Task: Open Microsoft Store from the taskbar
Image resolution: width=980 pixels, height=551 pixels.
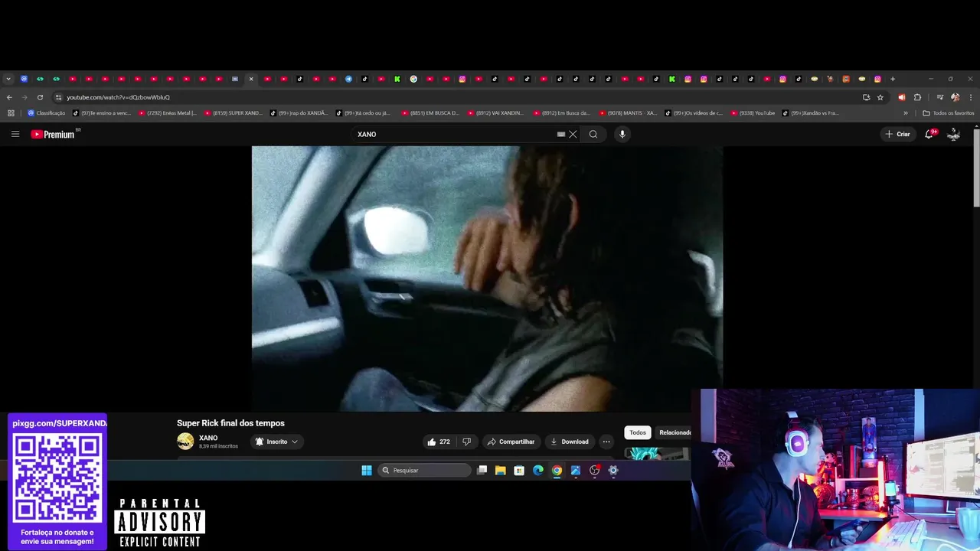Action: click(519, 471)
